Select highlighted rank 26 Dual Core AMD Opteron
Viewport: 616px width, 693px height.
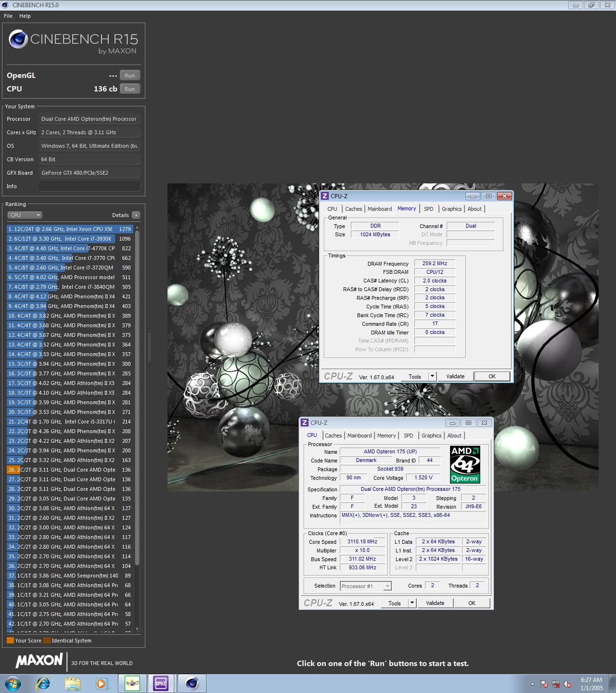69,470
